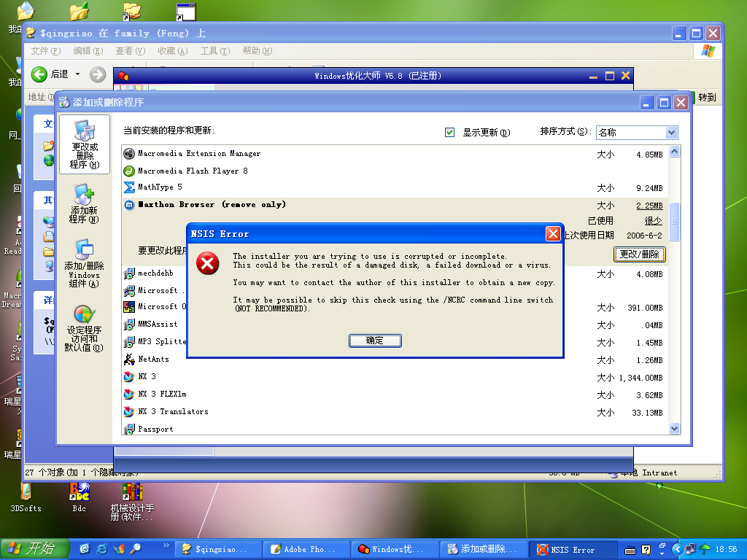Viewport: 747px width, 560px height.
Task: Open 机械设计手册 desktop icon
Action: coord(132,502)
